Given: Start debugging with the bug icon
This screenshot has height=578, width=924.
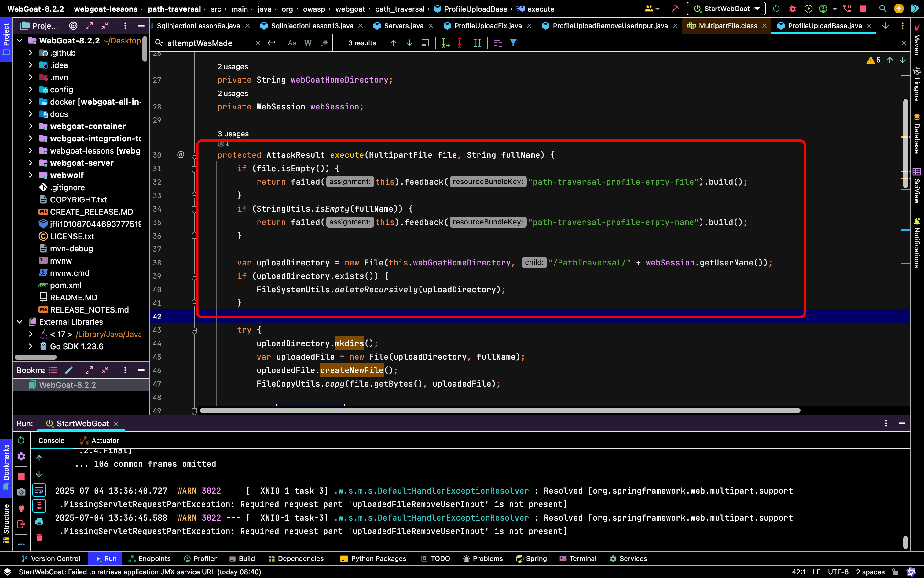Looking at the screenshot, I should click(792, 9).
